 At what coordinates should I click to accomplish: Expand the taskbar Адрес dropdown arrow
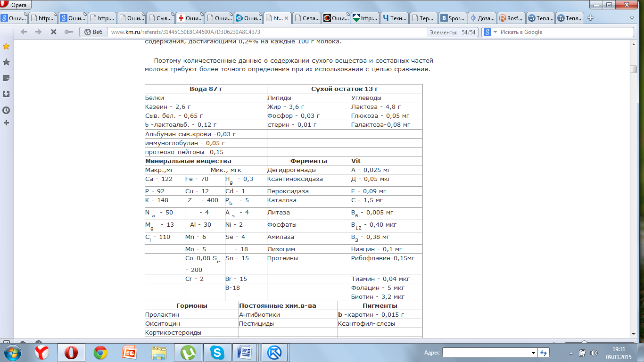(533, 353)
